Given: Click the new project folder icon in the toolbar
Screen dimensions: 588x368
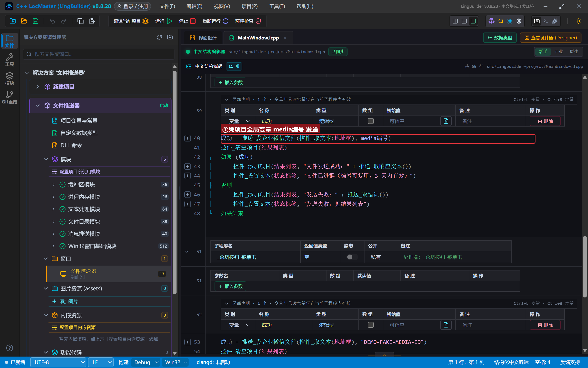Looking at the screenshot, I should point(13,21).
